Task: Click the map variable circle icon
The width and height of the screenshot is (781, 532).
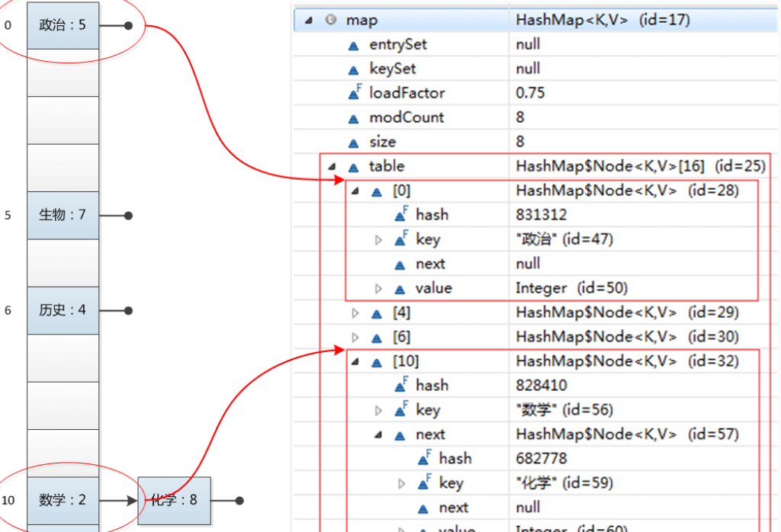Action: [x=330, y=21]
